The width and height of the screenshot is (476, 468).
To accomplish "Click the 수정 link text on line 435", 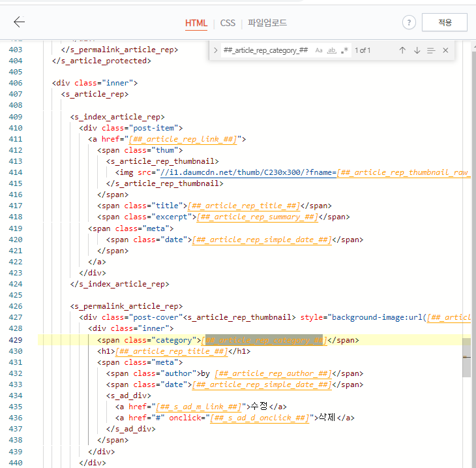I will pos(260,406).
